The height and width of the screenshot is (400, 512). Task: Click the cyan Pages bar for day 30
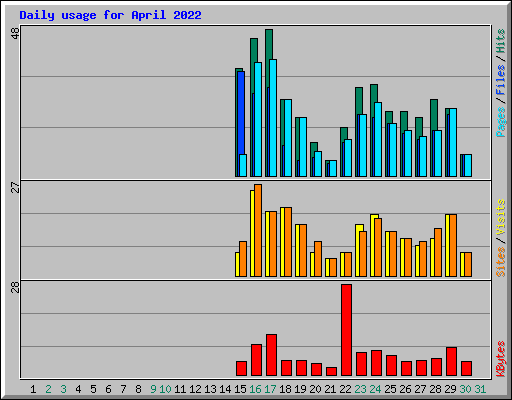click(x=468, y=166)
